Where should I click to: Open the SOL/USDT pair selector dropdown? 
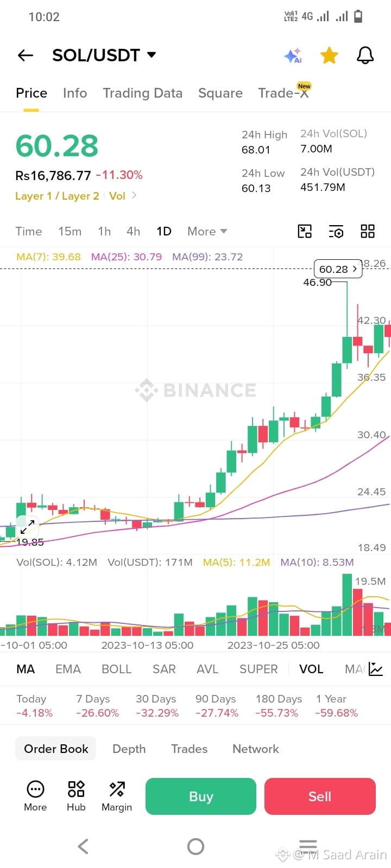104,55
